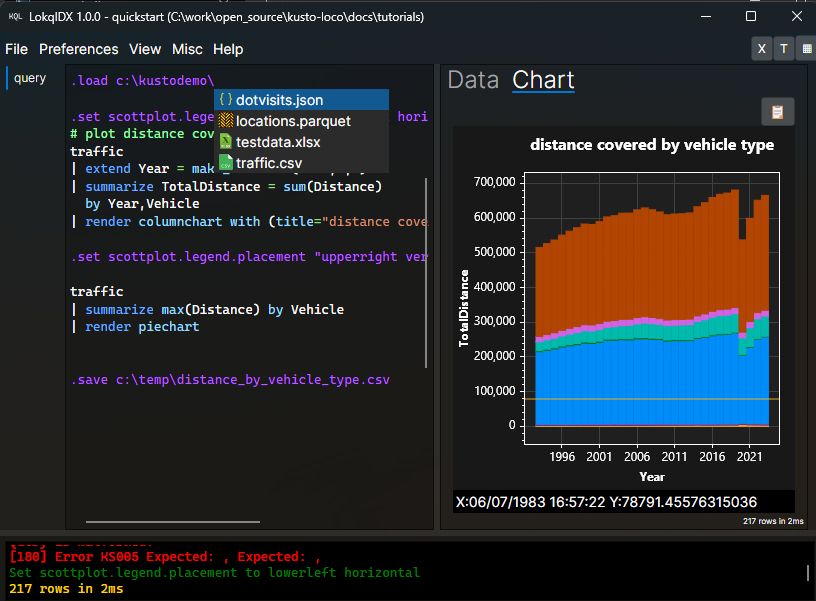Choose testdata.xlsx from autocomplete list

[301, 142]
